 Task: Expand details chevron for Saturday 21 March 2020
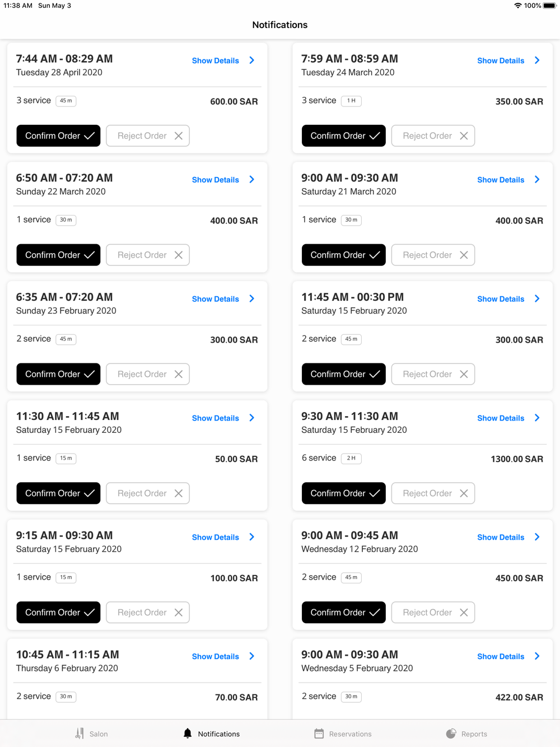[537, 180]
